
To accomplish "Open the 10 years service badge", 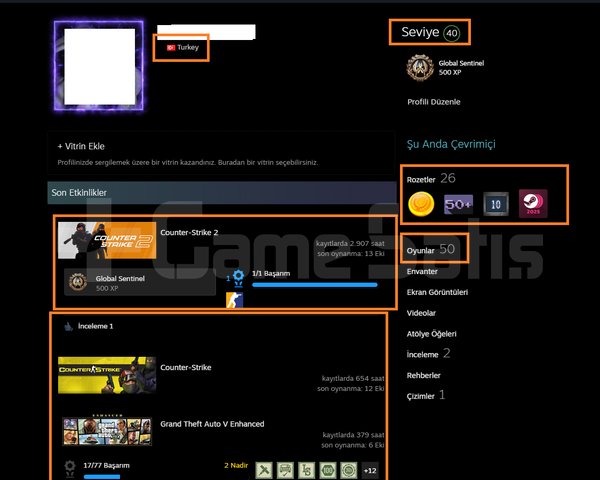I will coord(496,204).
